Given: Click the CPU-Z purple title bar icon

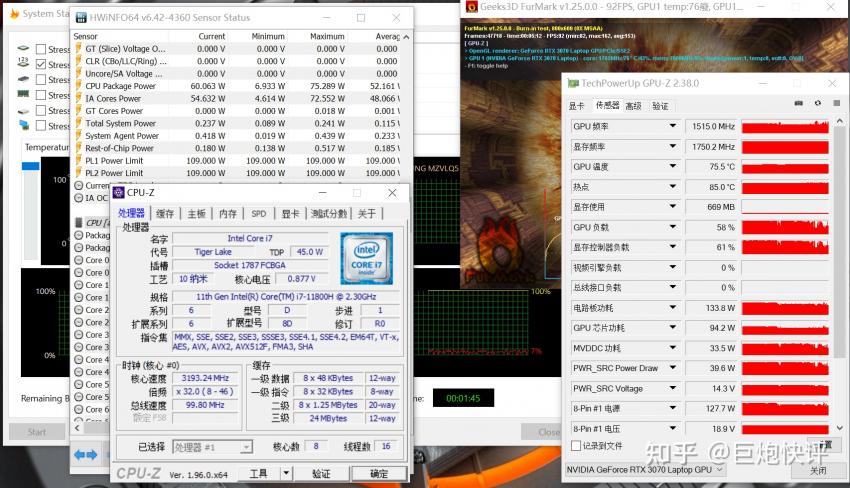Looking at the screenshot, I should (x=119, y=192).
